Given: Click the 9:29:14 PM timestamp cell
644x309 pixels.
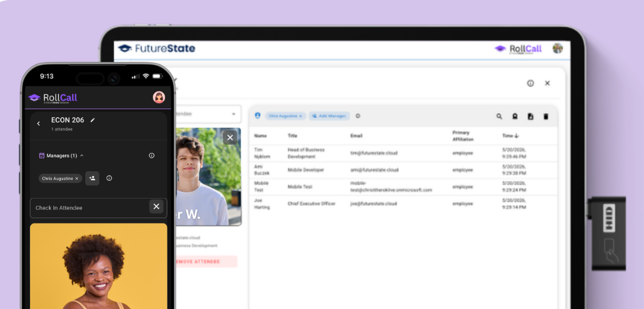Looking at the screenshot, I should coord(514,204).
